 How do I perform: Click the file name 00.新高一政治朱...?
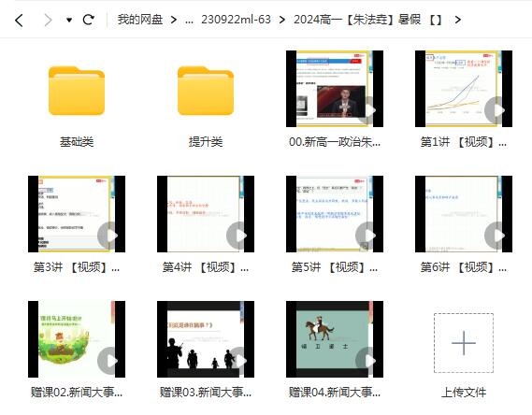335,142
